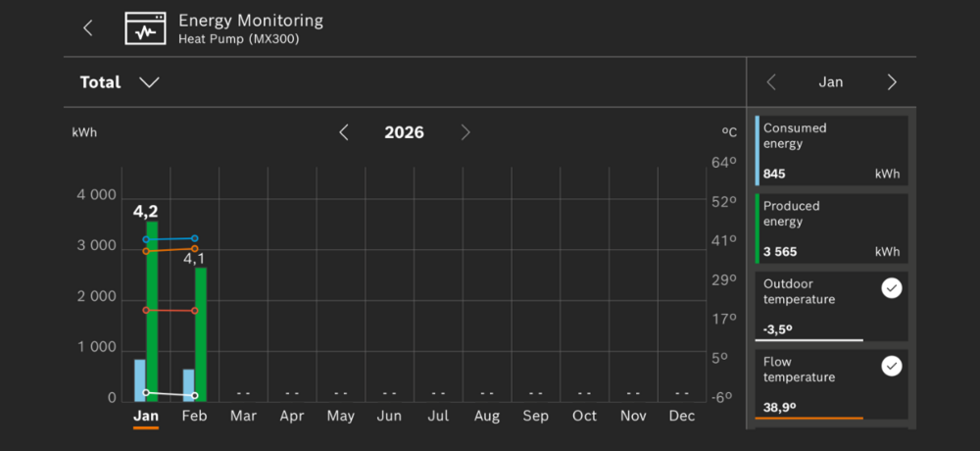Expand the Total dropdown chevron
Image resolution: width=980 pixels, height=451 pixels.
pos(149,82)
